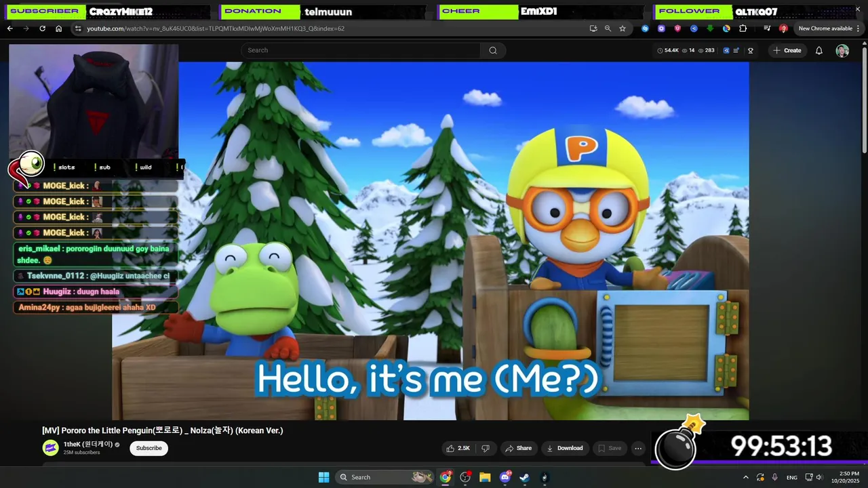Open Steam from the taskbar

(524, 477)
